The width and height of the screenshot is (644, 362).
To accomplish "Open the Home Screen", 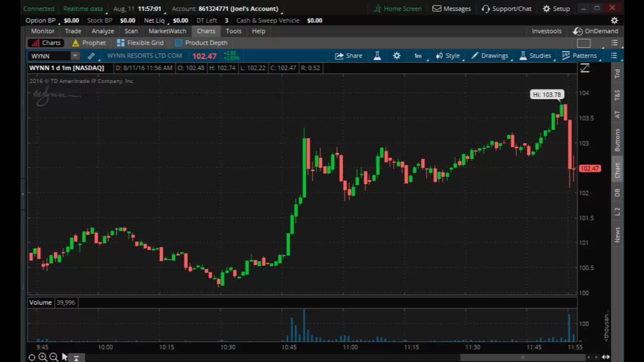I will coord(397,9).
